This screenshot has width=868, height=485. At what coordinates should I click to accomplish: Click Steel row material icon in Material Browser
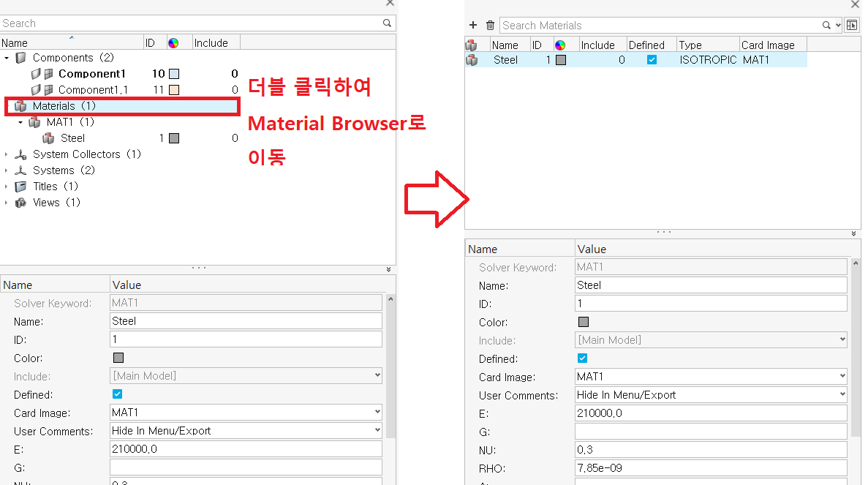pos(472,60)
